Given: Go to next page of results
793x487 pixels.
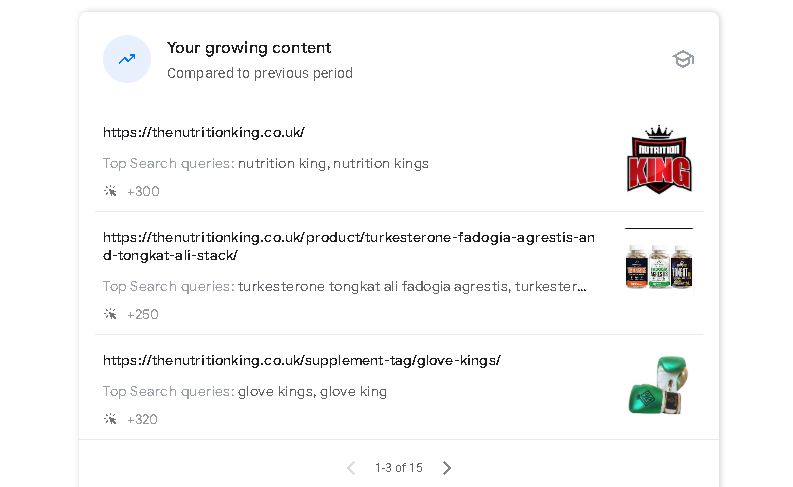Looking at the screenshot, I should point(447,468).
